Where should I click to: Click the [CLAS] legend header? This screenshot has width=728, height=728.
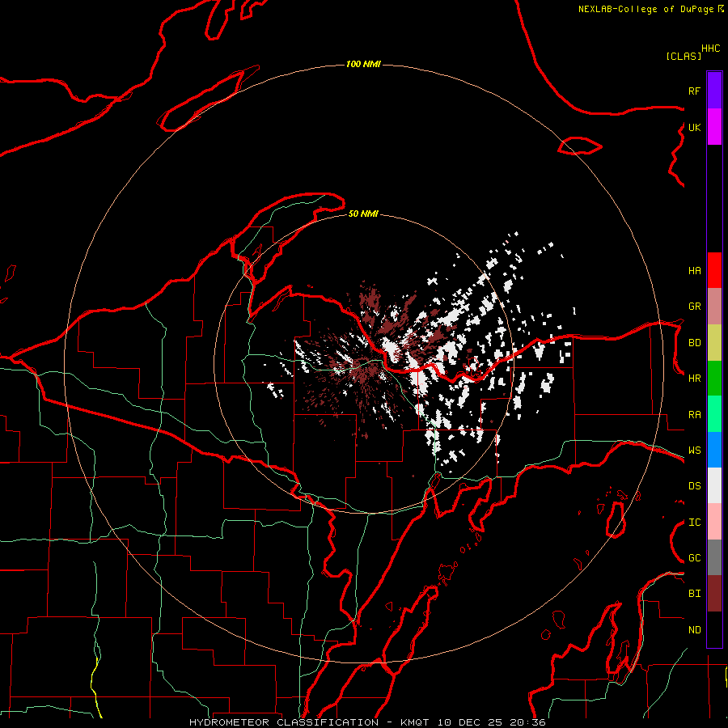pos(684,56)
